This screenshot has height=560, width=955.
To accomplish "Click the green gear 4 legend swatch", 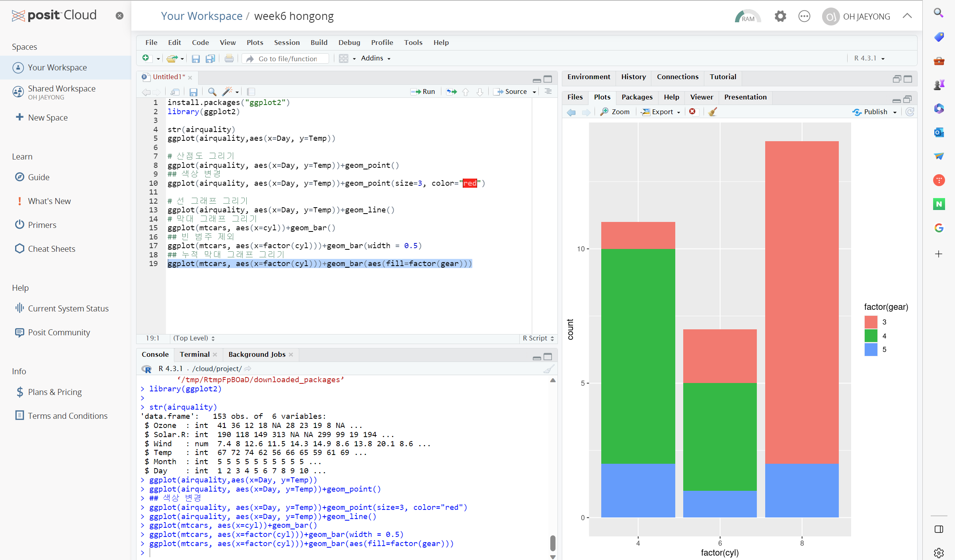I will tap(871, 336).
